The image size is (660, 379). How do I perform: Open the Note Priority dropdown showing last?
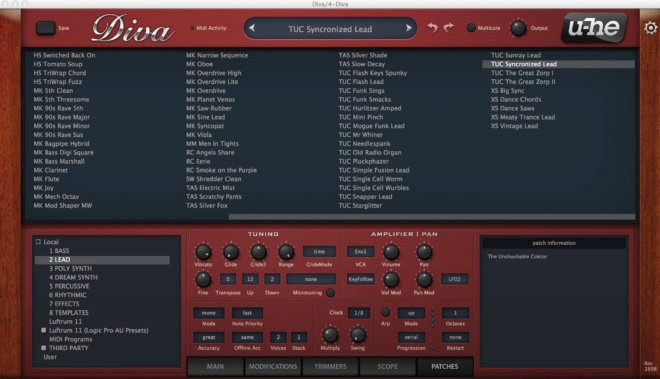pos(248,313)
